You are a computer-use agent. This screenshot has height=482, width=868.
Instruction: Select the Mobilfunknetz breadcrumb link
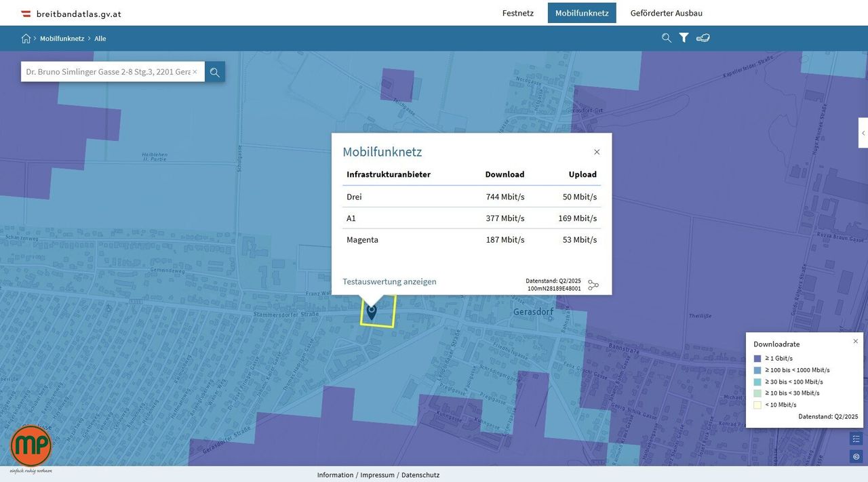[x=62, y=39]
